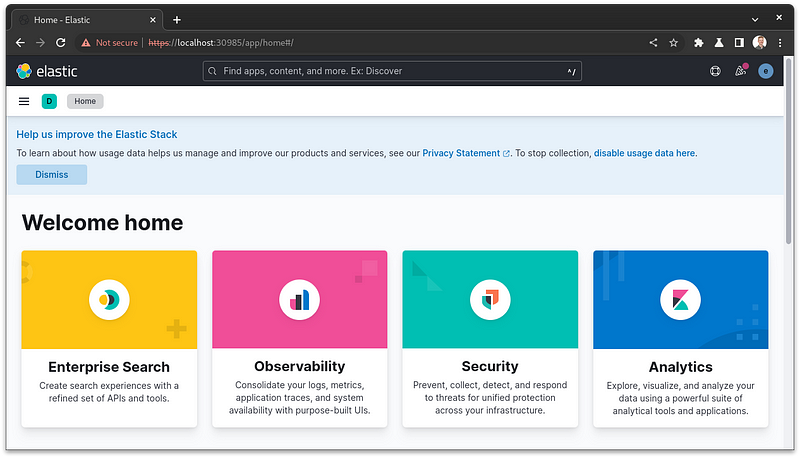Open the Analytics card title
800x458 pixels.
(x=681, y=367)
